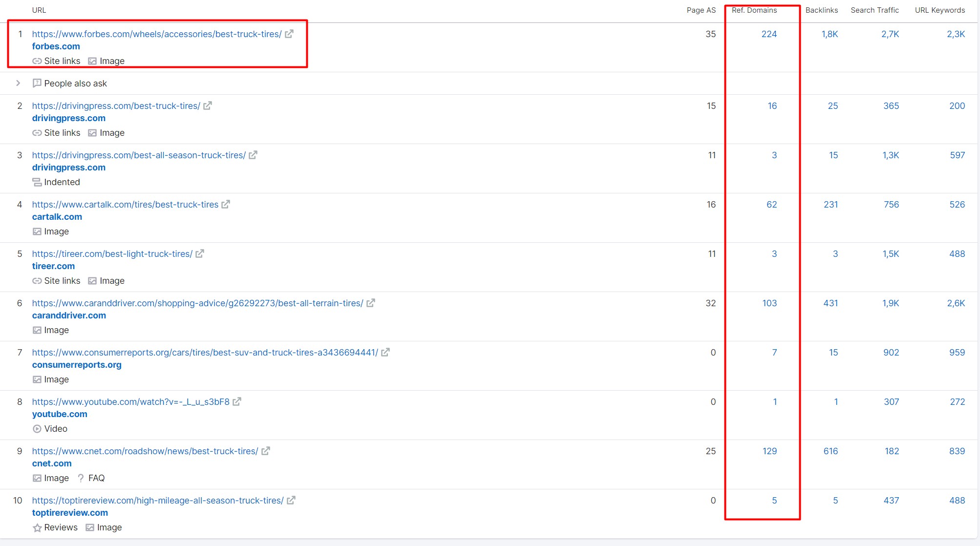Click the Site links icon under forbes.com
Viewport: 980px width, 546px height.
click(37, 61)
